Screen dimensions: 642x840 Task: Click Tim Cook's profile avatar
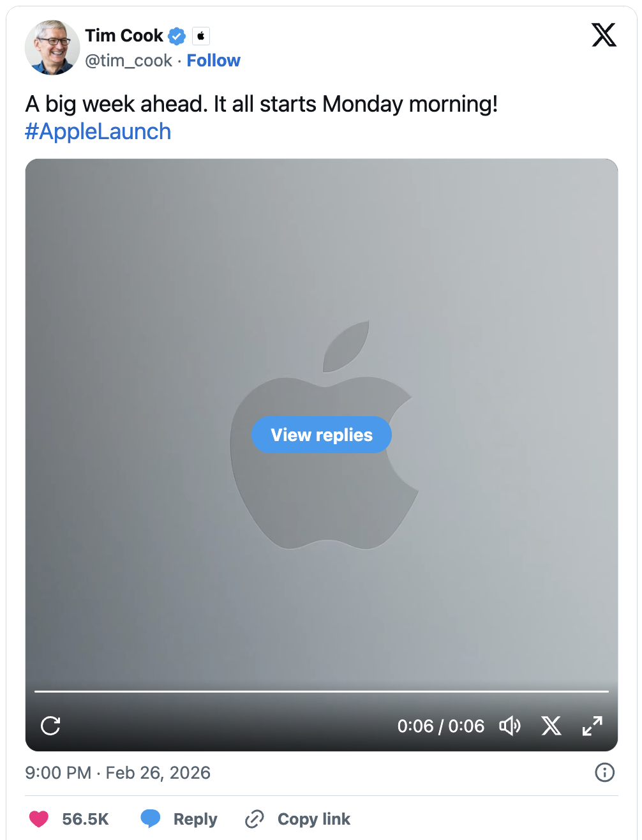pos(52,47)
